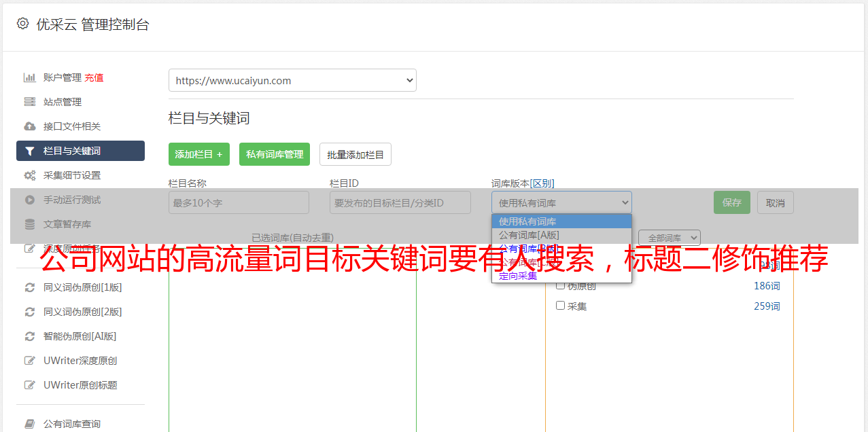Click the 取消 button
Screen dimensions: 868x432
tap(776, 202)
